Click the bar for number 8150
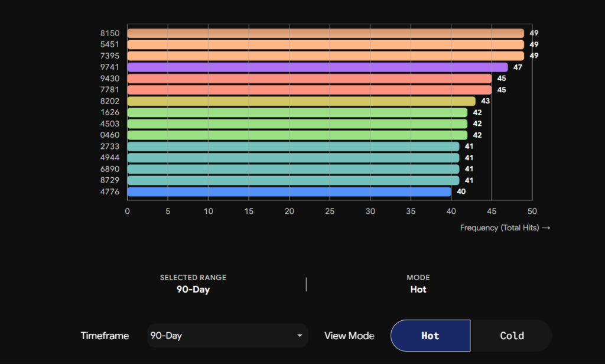This screenshot has width=605, height=364. (326, 33)
